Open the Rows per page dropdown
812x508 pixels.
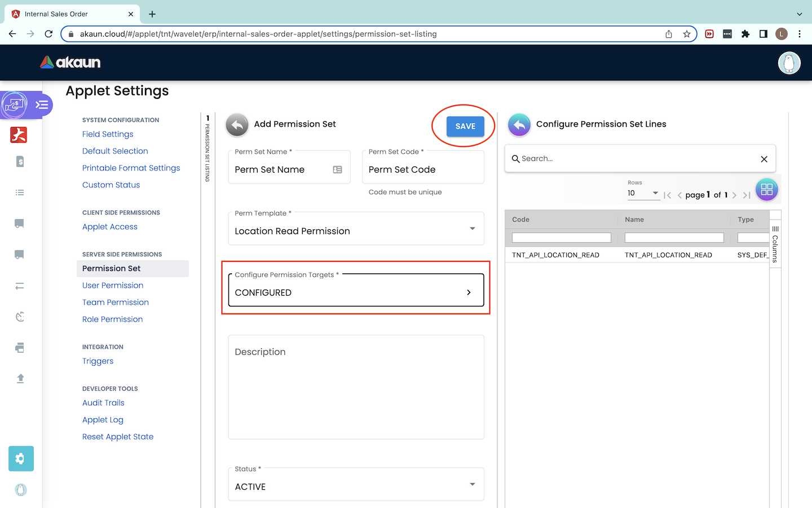tap(643, 193)
